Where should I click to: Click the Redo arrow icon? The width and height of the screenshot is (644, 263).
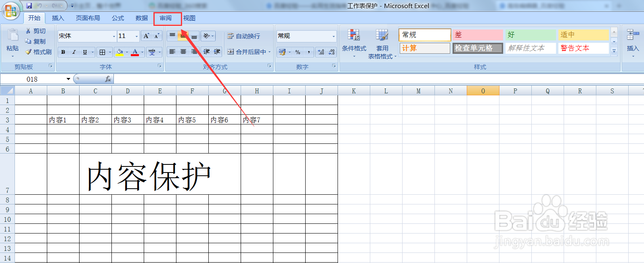(x=55, y=6)
